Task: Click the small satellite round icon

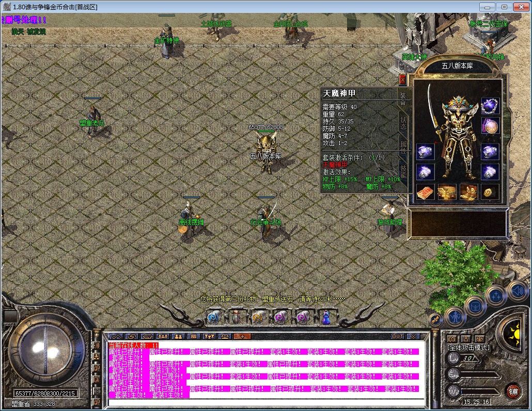Action: (x=435, y=320)
